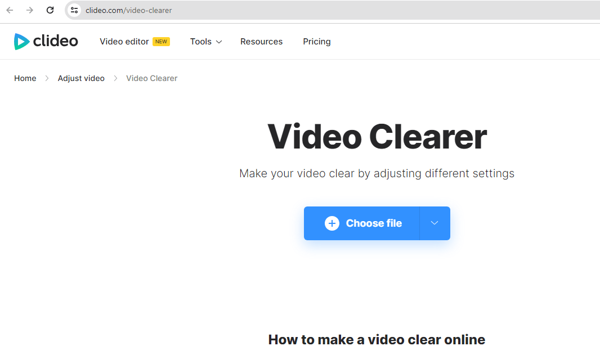The image size is (600, 364).
Task: Select the Video Clearer breadcrumb
Action: tap(151, 78)
